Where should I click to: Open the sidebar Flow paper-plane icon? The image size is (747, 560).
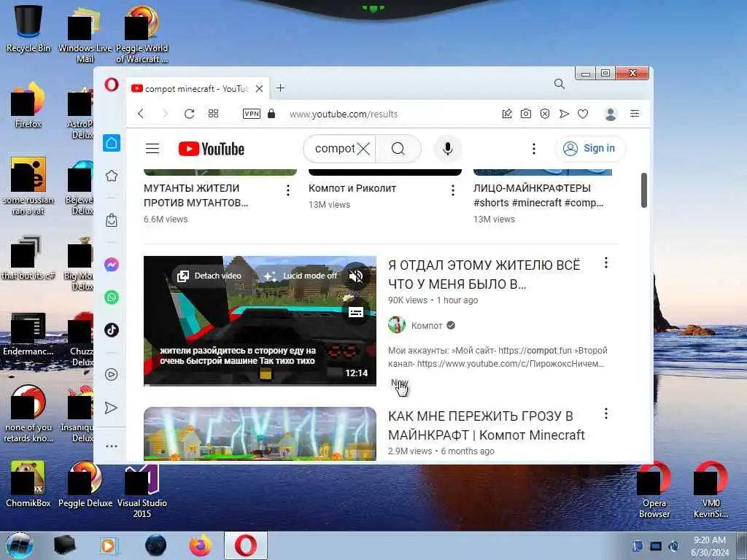click(111, 408)
